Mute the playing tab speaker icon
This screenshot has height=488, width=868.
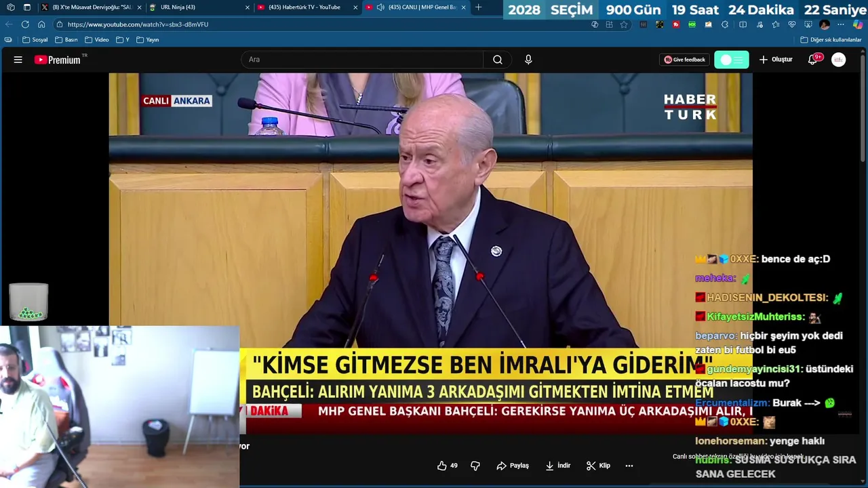pyautogui.click(x=380, y=7)
